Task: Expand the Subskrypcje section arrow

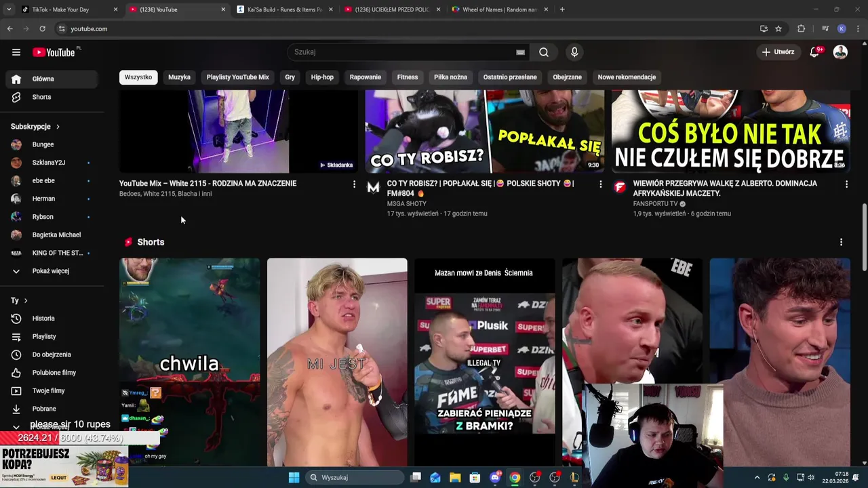Action: (58, 127)
